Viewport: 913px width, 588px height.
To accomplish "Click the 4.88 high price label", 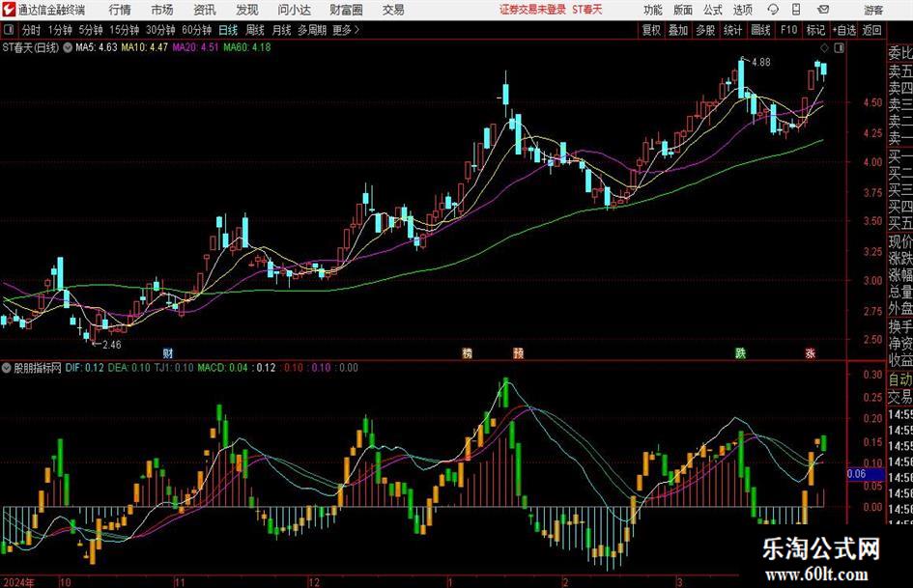I will [x=761, y=63].
